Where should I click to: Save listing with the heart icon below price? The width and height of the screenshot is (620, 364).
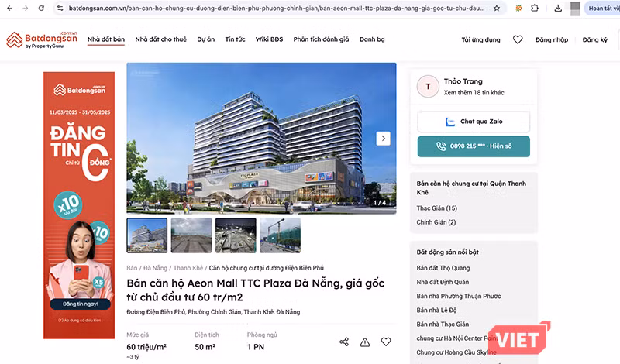pos(386,342)
